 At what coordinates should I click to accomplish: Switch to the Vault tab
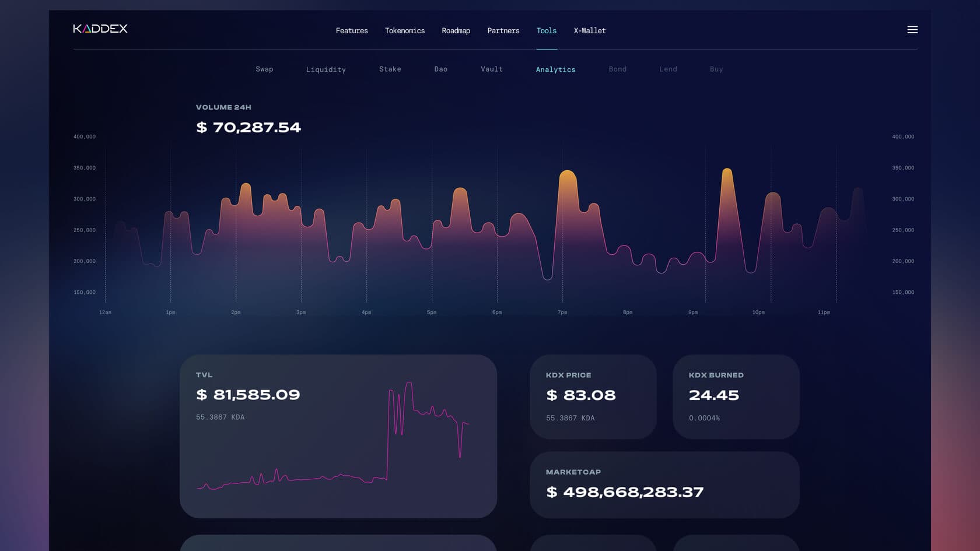(x=491, y=69)
